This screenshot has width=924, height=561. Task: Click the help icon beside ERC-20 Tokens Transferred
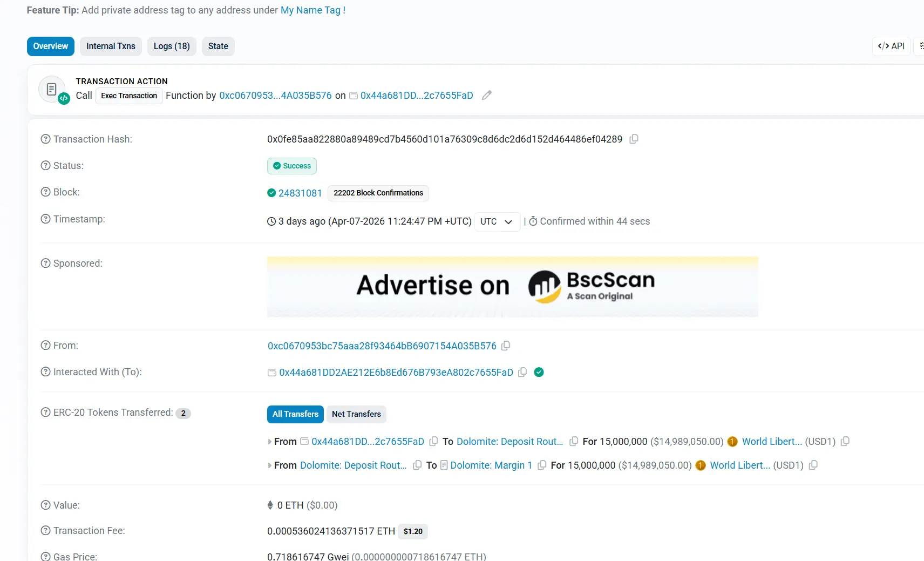coord(46,413)
